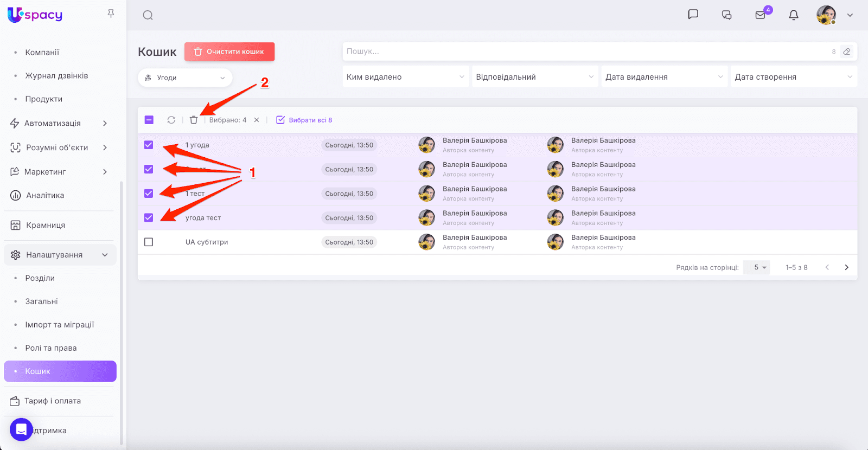This screenshot has height=450, width=868.
Task: Click the search magnifier icon in top bar
Action: [x=148, y=15]
